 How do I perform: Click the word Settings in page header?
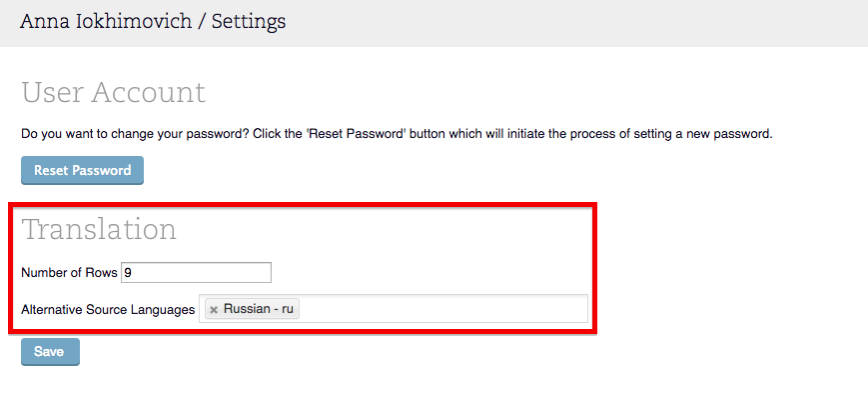249,20
